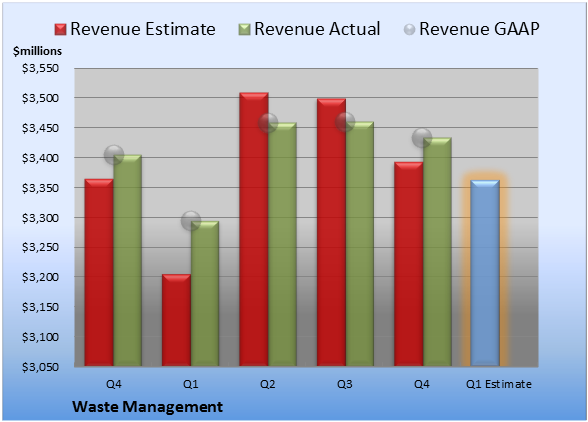Select the red Q1 revenue estimate bar
Image resolution: width=588 pixels, height=422 pixels.
[x=176, y=320]
